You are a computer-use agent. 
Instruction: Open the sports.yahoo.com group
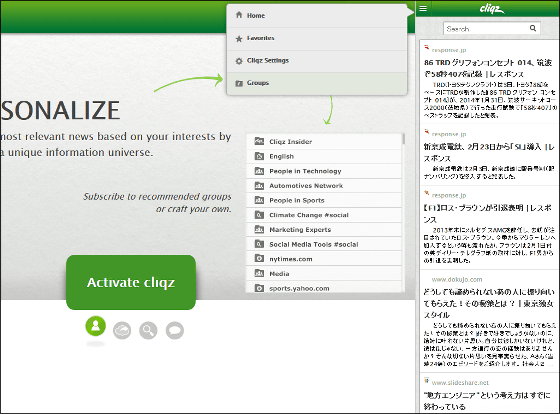[x=324, y=287]
